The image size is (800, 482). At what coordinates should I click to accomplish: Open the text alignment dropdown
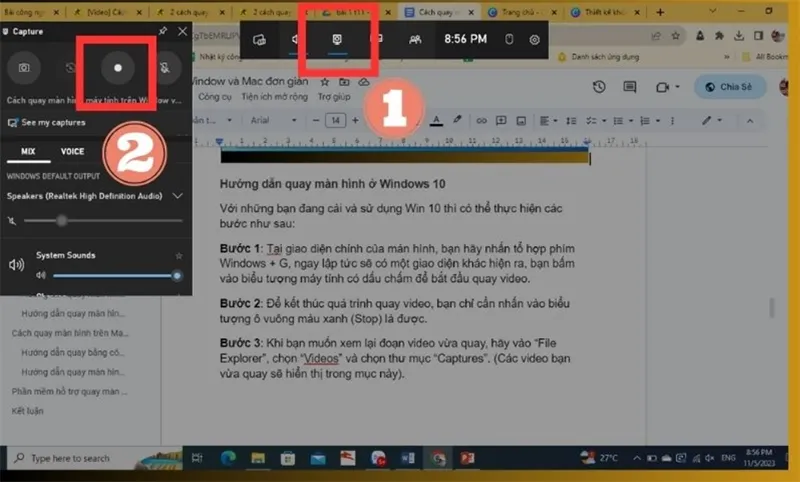click(548, 121)
